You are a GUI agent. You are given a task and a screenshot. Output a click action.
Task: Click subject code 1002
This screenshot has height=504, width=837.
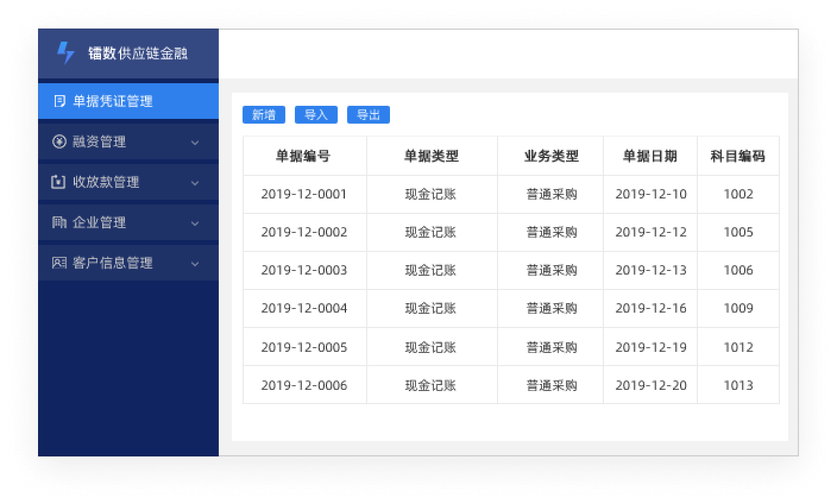pyautogui.click(x=738, y=194)
